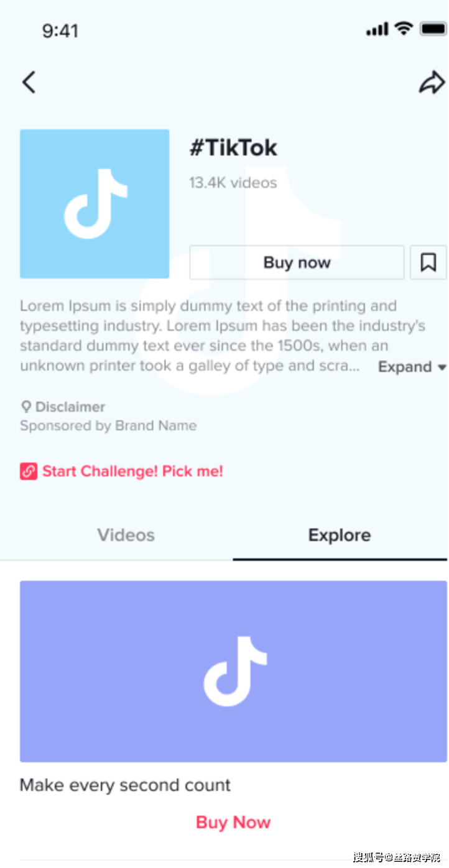Expand the truncated Lorem Ipsum description
449x868 pixels.
point(412,367)
